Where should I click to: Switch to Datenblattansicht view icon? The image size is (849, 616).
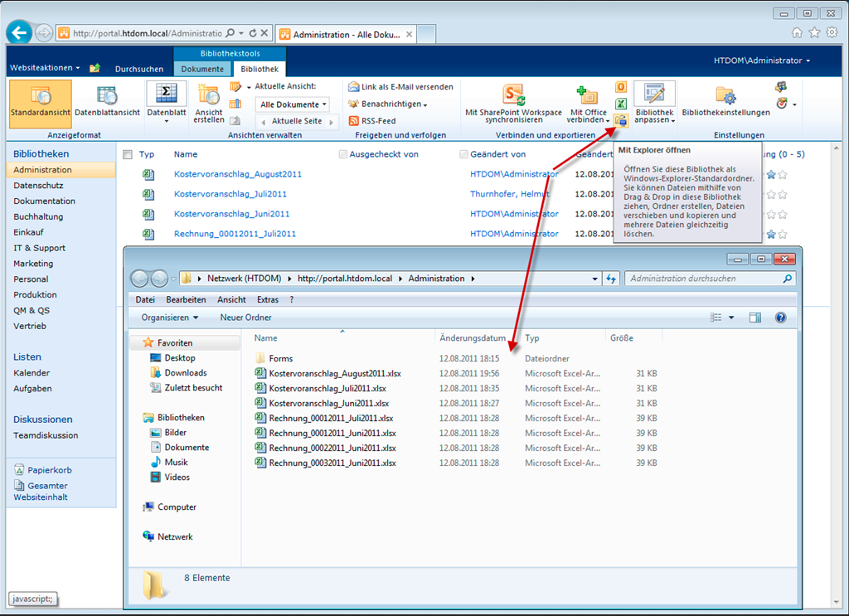(107, 95)
